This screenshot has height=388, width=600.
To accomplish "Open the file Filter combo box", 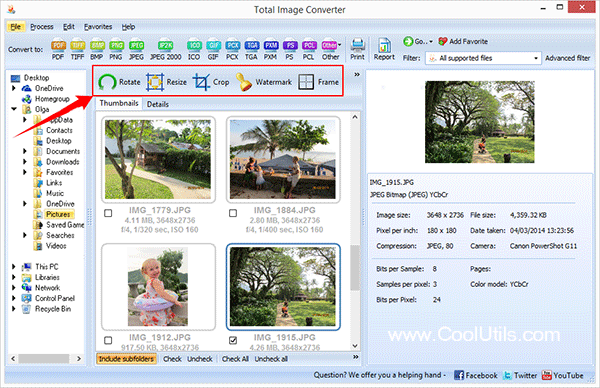I will coord(483,58).
